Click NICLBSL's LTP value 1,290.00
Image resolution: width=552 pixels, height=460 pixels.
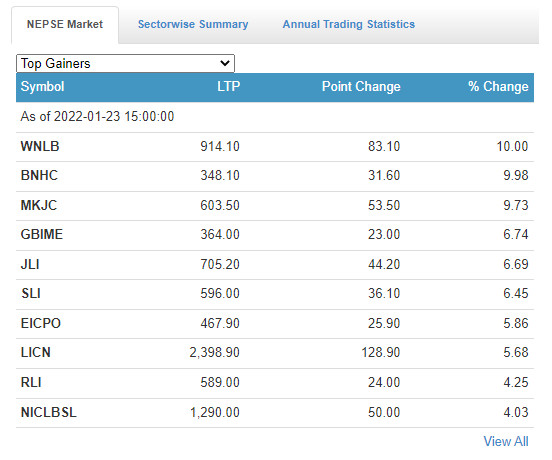tap(215, 412)
